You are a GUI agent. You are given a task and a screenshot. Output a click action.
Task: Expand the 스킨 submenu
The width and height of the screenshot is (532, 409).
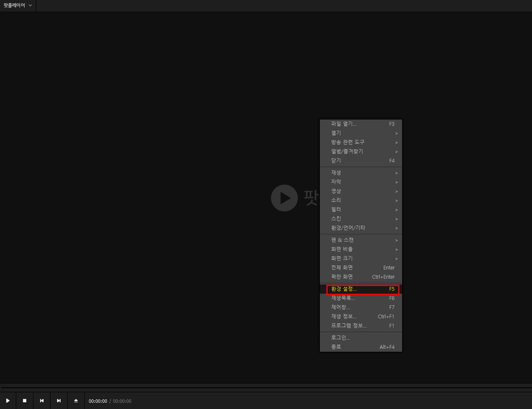361,219
